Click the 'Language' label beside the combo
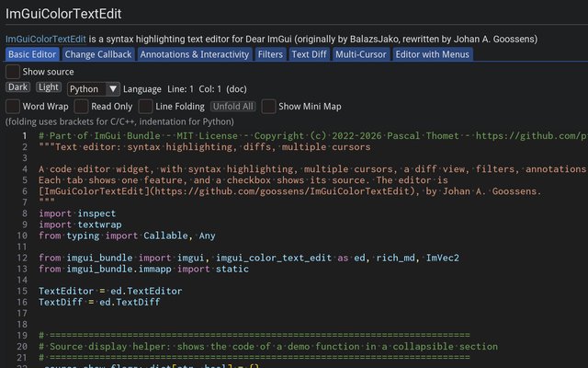 pos(142,89)
